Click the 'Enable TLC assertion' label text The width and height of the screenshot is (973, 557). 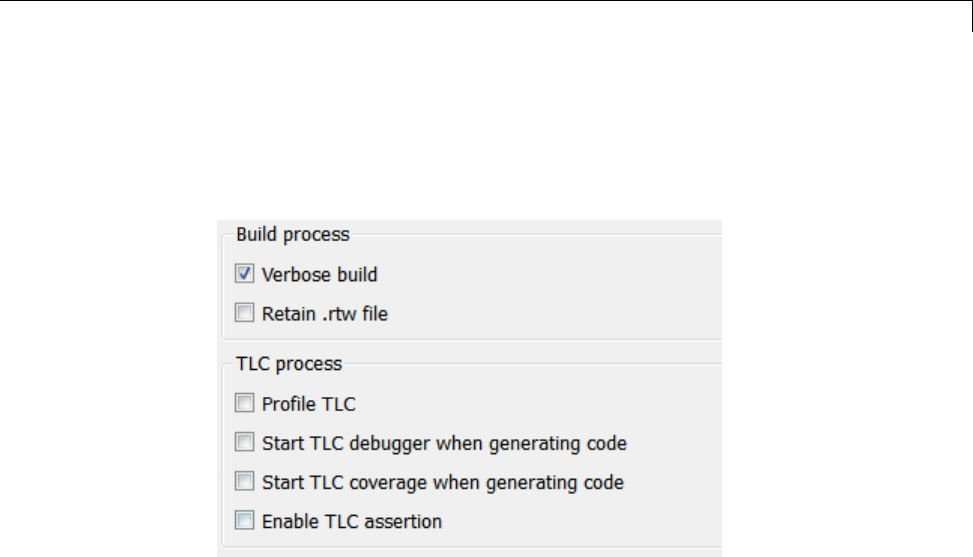point(351,521)
